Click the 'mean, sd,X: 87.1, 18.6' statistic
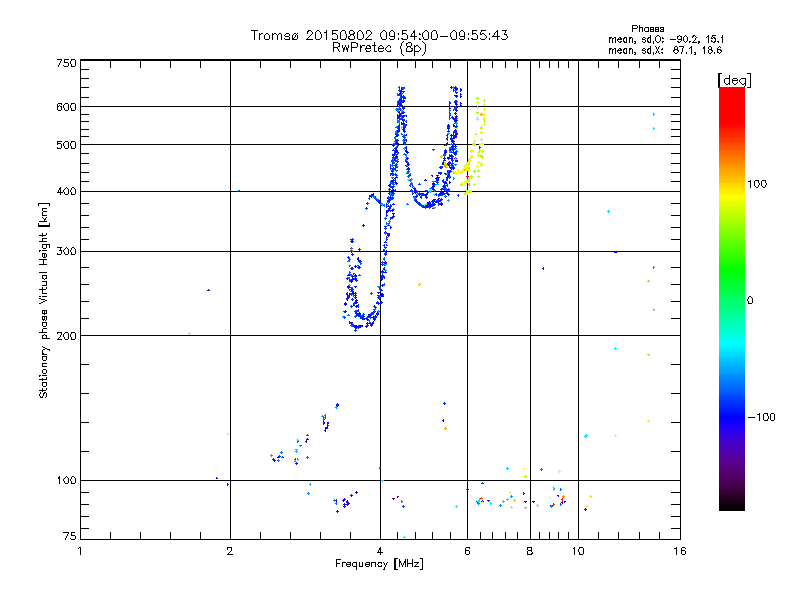This screenshot has height=600, width=800. point(665,50)
